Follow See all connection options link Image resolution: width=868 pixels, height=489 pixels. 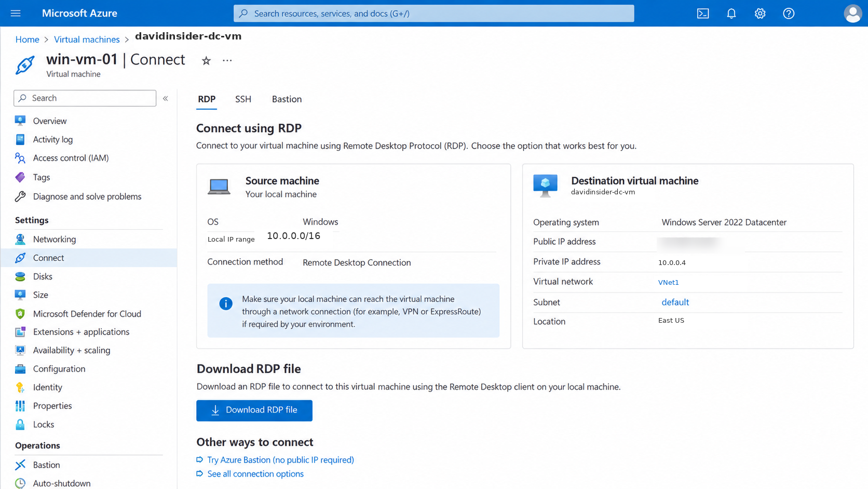(x=255, y=474)
